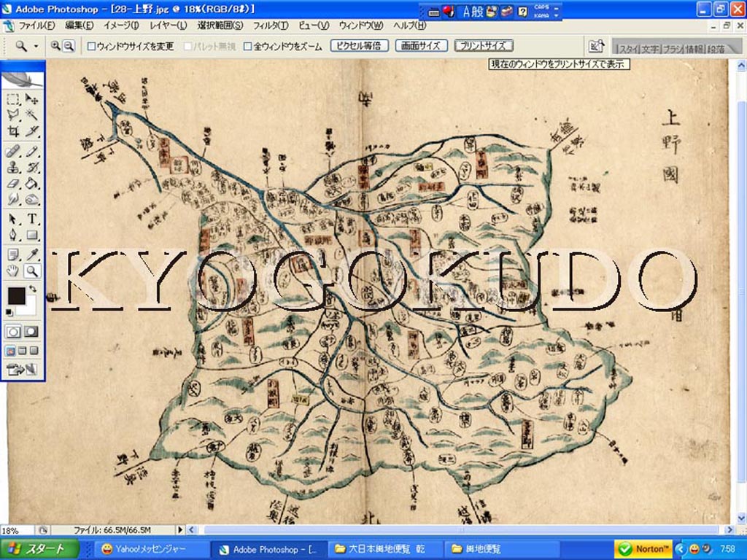Switch to the 情報 palette tab
Image resolution: width=747 pixels, height=560 pixels.
(x=694, y=49)
